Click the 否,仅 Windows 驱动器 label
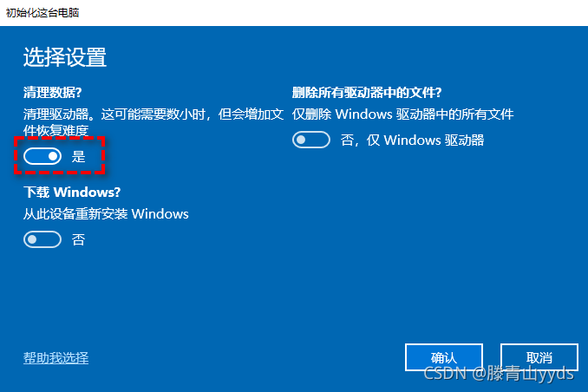This screenshot has height=392, width=588. coord(412,140)
